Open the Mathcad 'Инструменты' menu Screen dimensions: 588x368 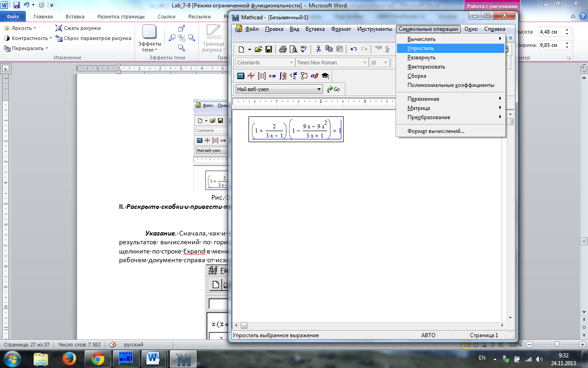click(x=375, y=29)
